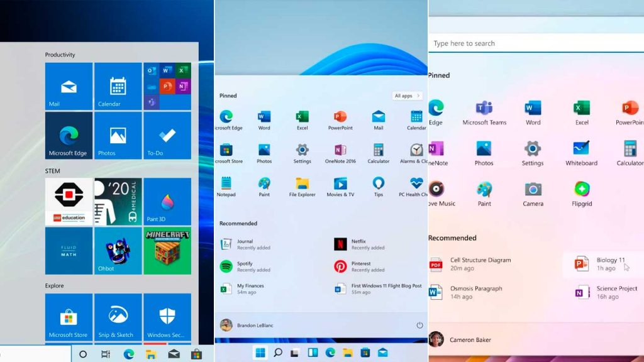Open Netflix recommended item
This screenshot has height=362, width=644.
pos(360,244)
